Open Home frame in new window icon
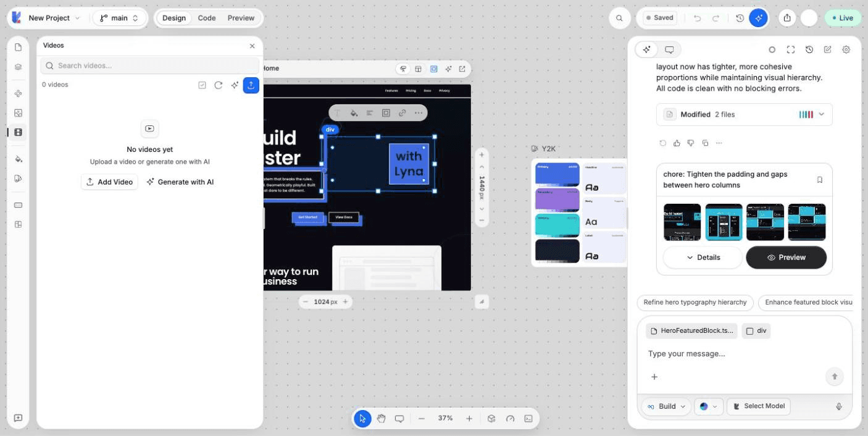Image resolution: width=868 pixels, height=436 pixels. click(x=462, y=69)
